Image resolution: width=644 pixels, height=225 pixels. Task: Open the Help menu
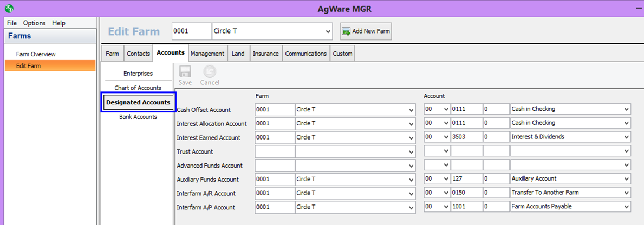click(x=58, y=23)
